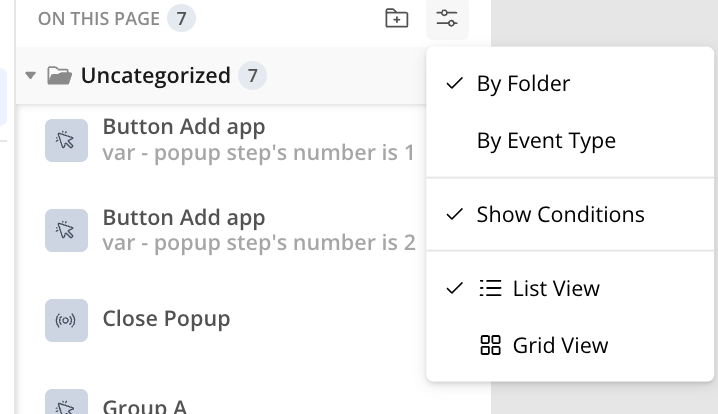The width and height of the screenshot is (718, 414).
Task: Click the Uncategorized folder label
Action: point(156,76)
